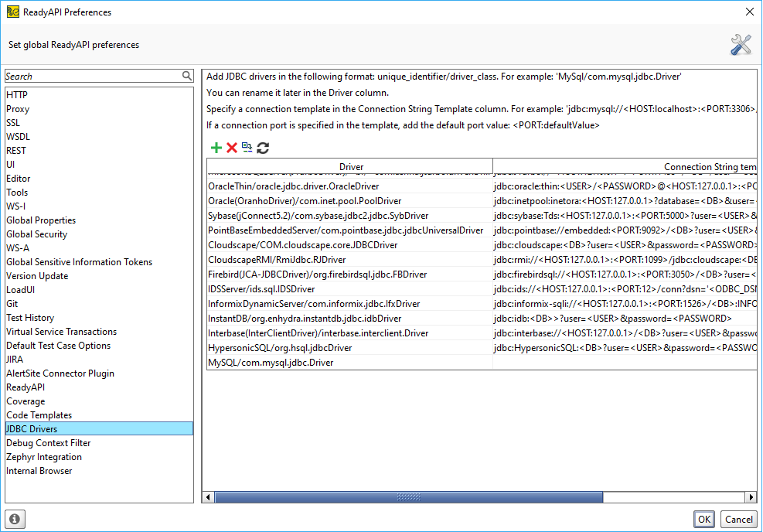Select the Cloudscape/COM.cloudscape.core.JDBCDriver cell
Viewport: 763px width, 532px height.
[350, 245]
